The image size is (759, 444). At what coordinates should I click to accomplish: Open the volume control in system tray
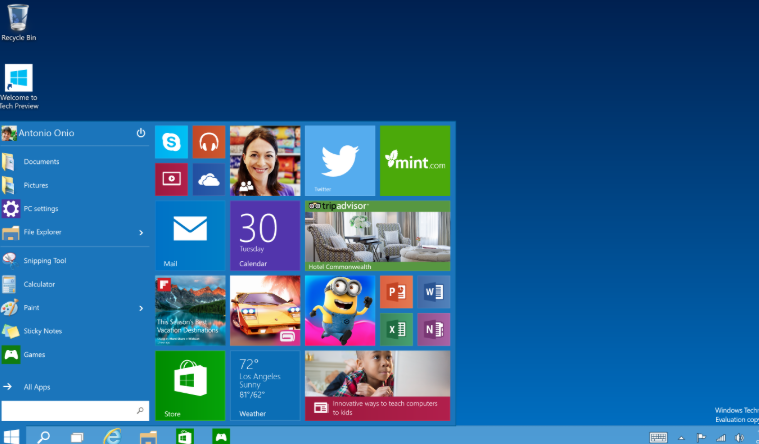[739, 437]
